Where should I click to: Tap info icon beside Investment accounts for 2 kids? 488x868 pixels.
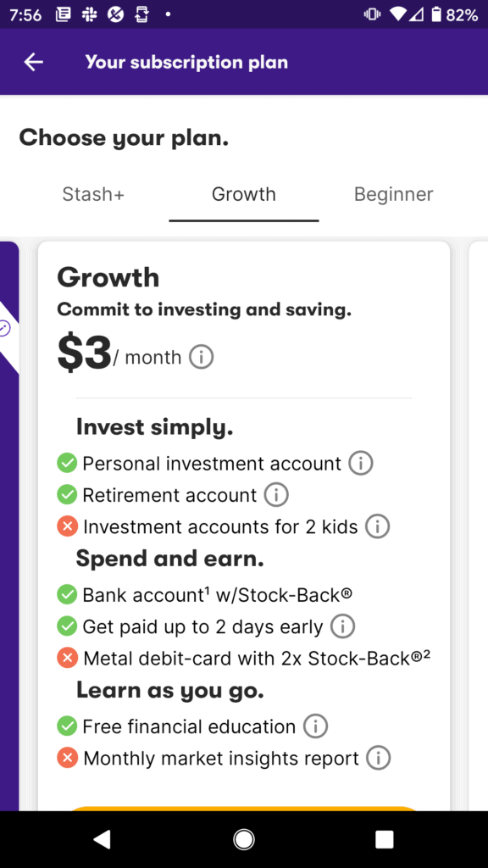pos(377,526)
